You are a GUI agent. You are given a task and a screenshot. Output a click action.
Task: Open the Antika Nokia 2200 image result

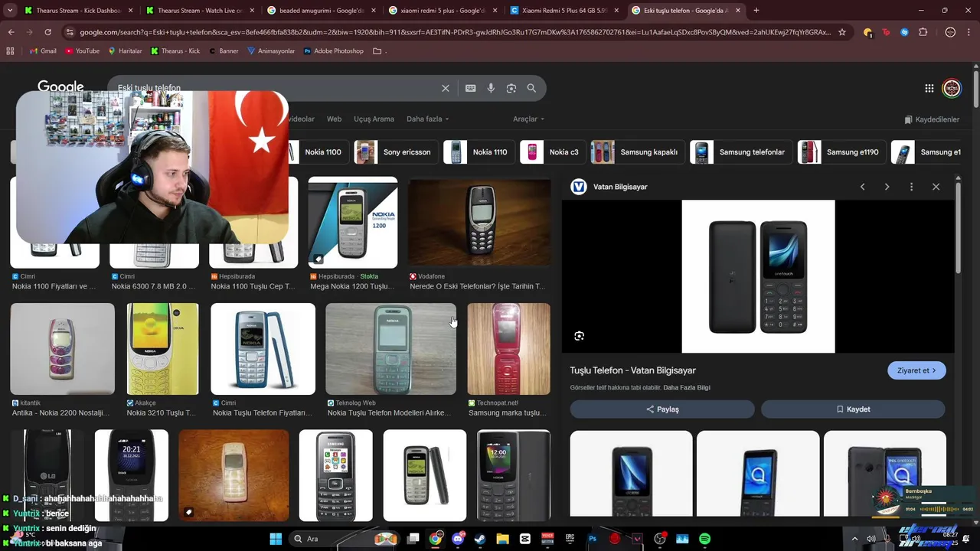point(62,349)
